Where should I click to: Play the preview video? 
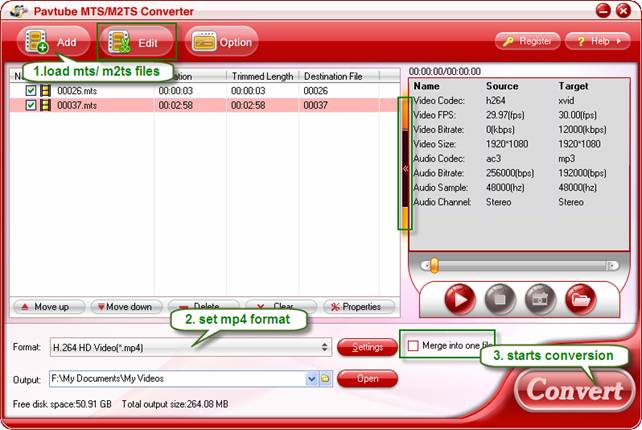pyautogui.click(x=460, y=299)
